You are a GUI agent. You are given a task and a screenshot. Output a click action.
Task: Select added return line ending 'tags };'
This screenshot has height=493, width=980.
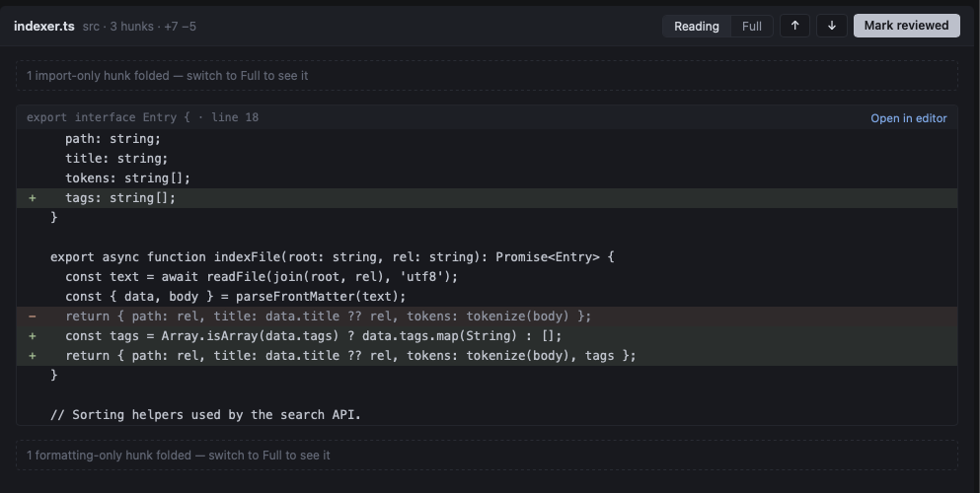(487, 356)
